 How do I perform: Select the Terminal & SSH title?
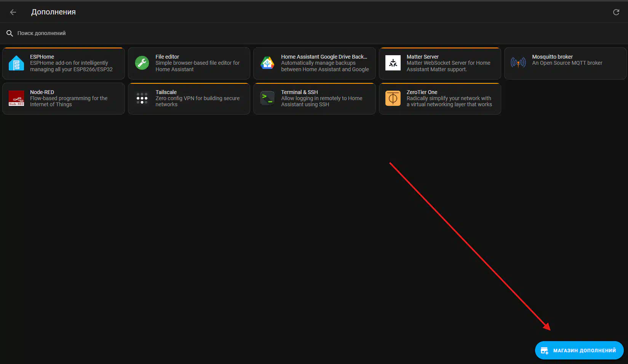coord(299,92)
